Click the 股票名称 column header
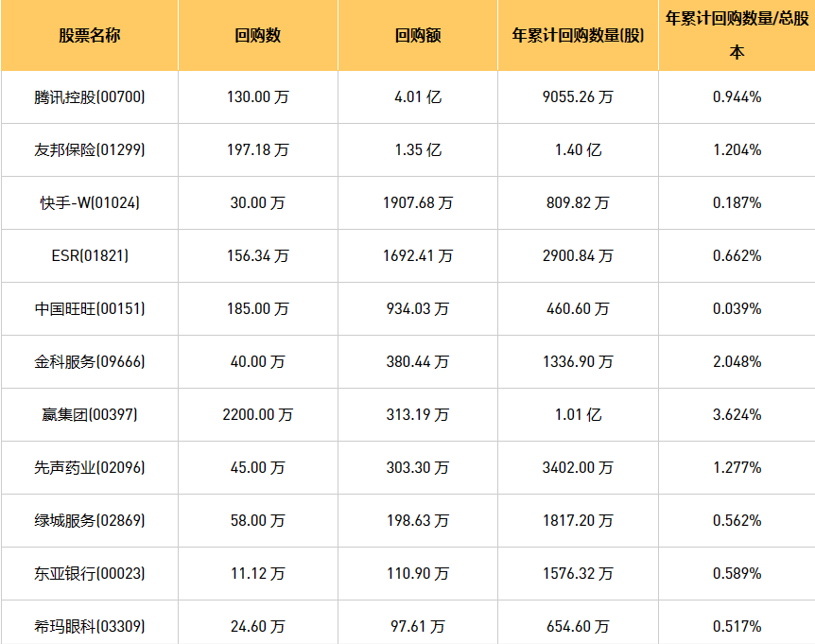815x644 pixels. click(89, 36)
